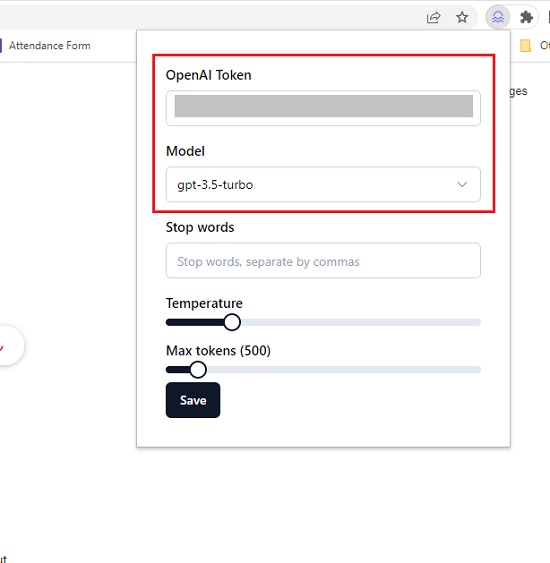Click the Temperature slider handle
The width and height of the screenshot is (550, 563).
[x=232, y=322]
